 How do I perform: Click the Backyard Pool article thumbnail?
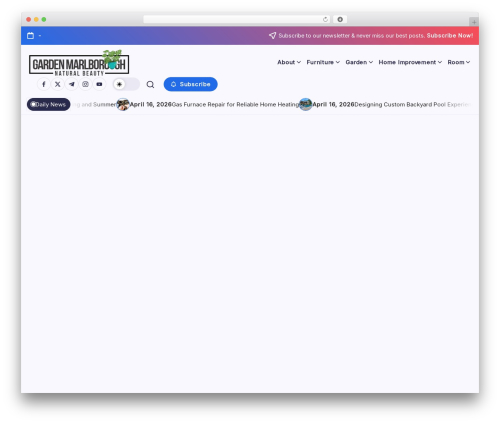tap(306, 105)
